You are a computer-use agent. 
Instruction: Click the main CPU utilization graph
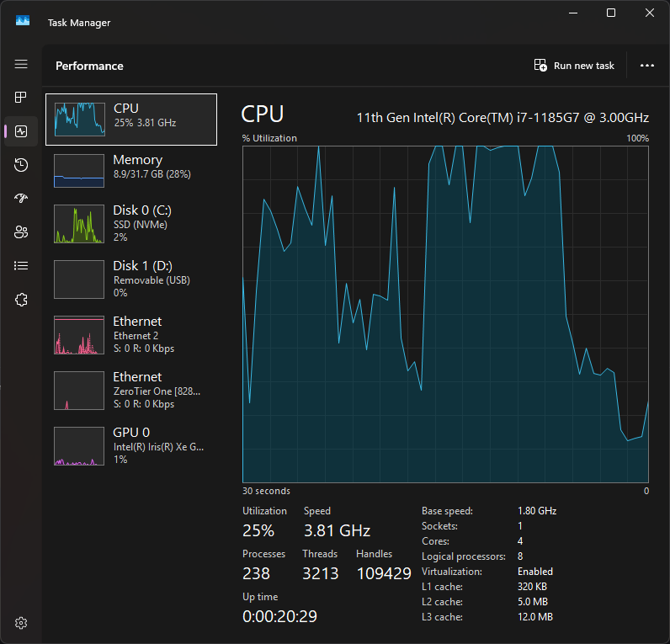coord(445,314)
